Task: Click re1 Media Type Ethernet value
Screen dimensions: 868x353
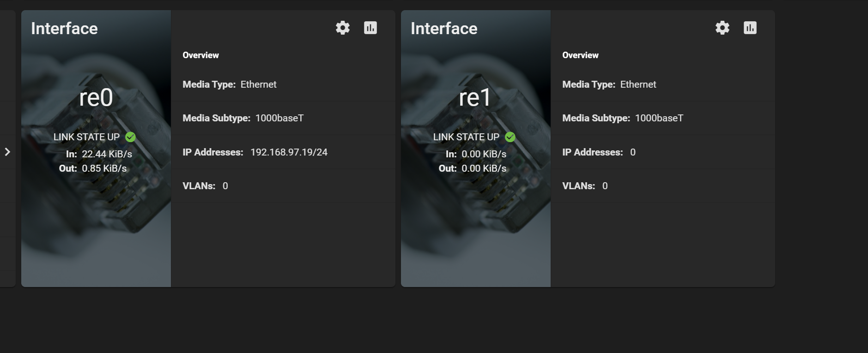Action: pos(638,84)
